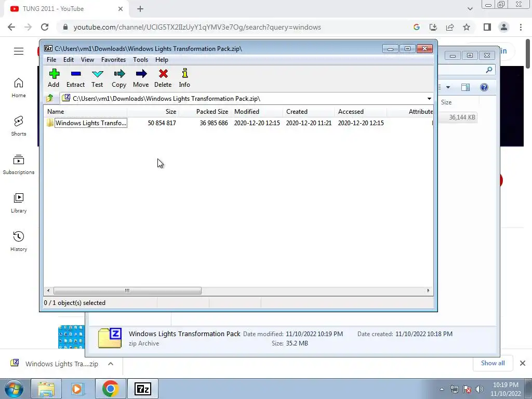
Task: Open YouTube Home in sidebar
Action: click(19, 88)
